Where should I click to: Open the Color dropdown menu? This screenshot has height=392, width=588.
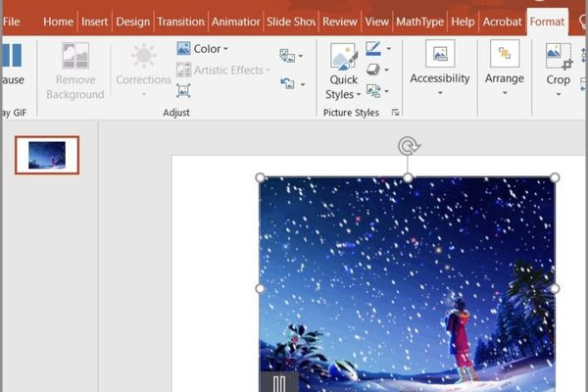coord(203,49)
